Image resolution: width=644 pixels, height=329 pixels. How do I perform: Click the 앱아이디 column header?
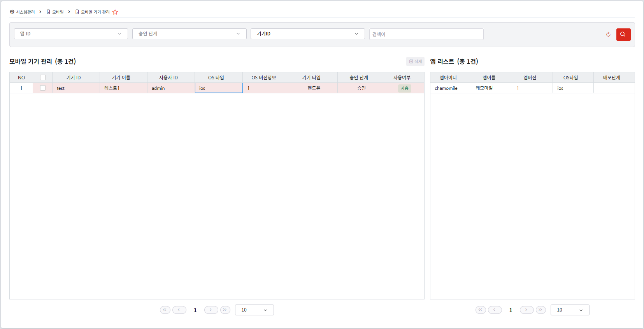tap(451, 77)
